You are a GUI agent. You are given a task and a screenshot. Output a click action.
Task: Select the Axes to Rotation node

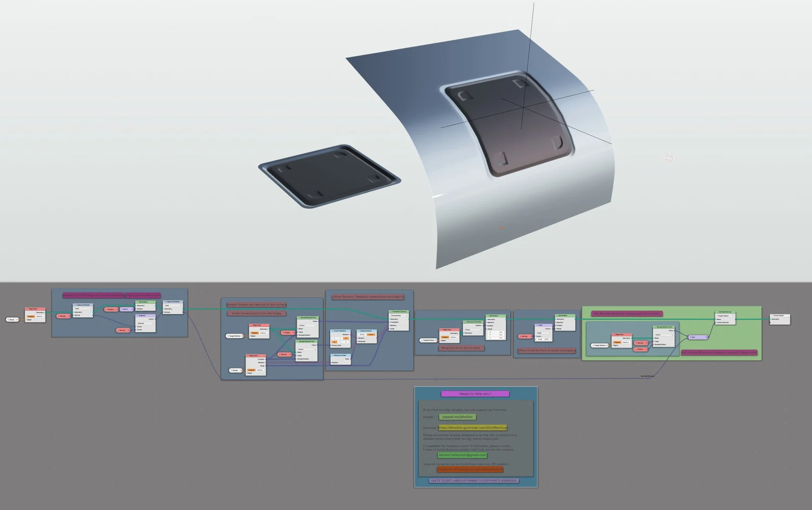click(x=340, y=331)
